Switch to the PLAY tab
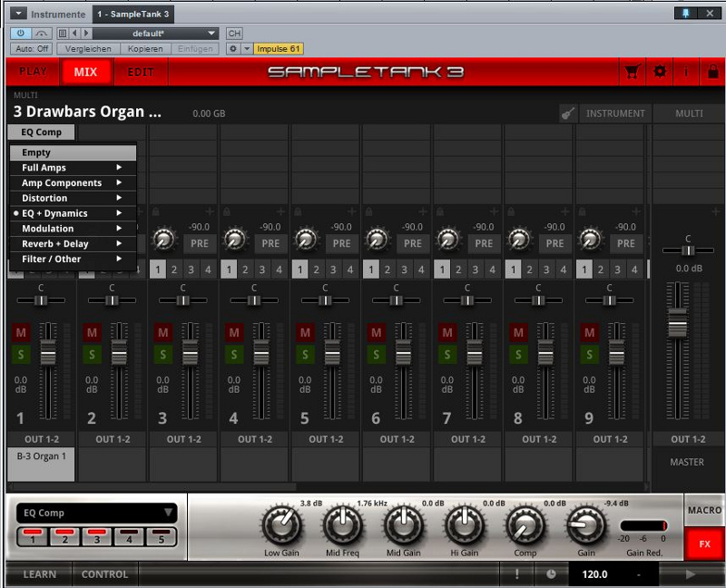The image size is (726, 588). coord(33,72)
